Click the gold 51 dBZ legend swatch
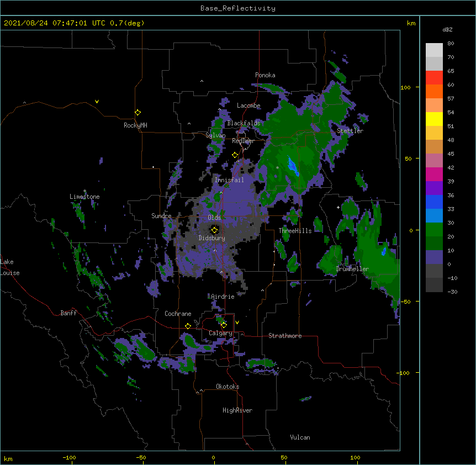The height and width of the screenshot is (465, 476). (x=434, y=133)
